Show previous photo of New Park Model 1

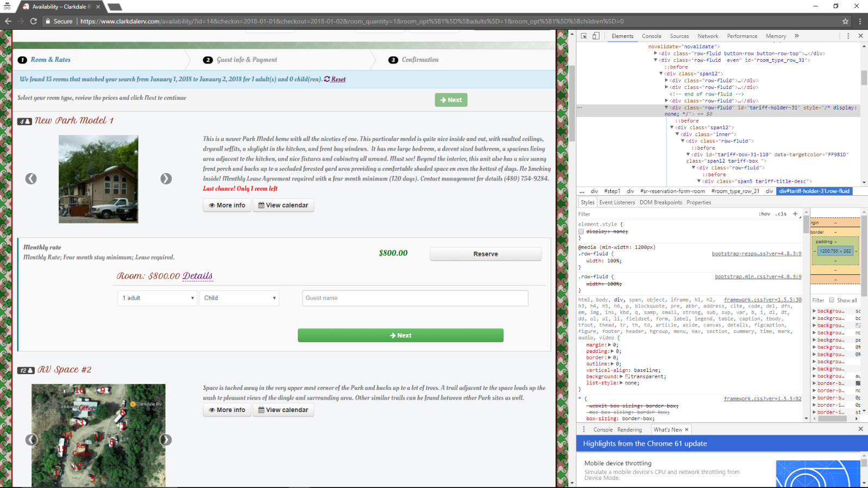[31, 178]
